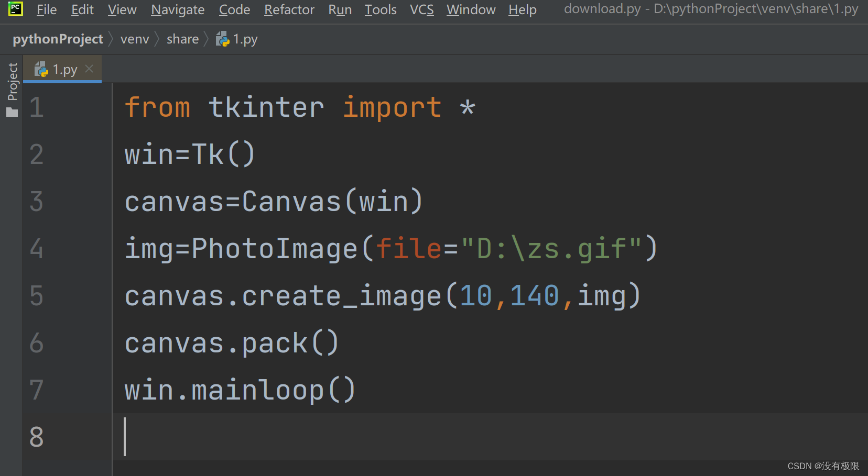Open the Code menu
The image size is (868, 476).
tap(234, 10)
